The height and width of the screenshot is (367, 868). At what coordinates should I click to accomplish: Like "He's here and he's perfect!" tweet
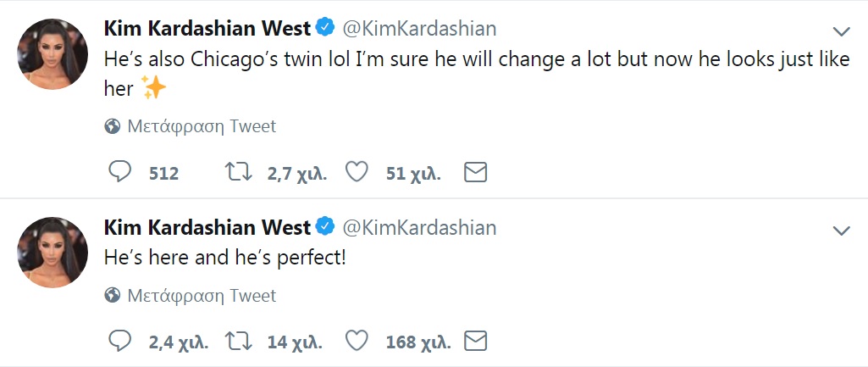click(357, 342)
